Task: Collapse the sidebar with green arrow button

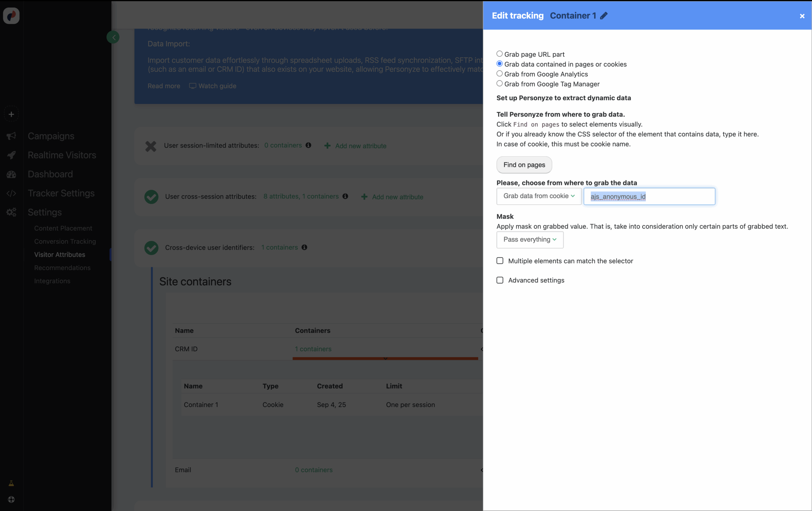Action: coord(113,37)
